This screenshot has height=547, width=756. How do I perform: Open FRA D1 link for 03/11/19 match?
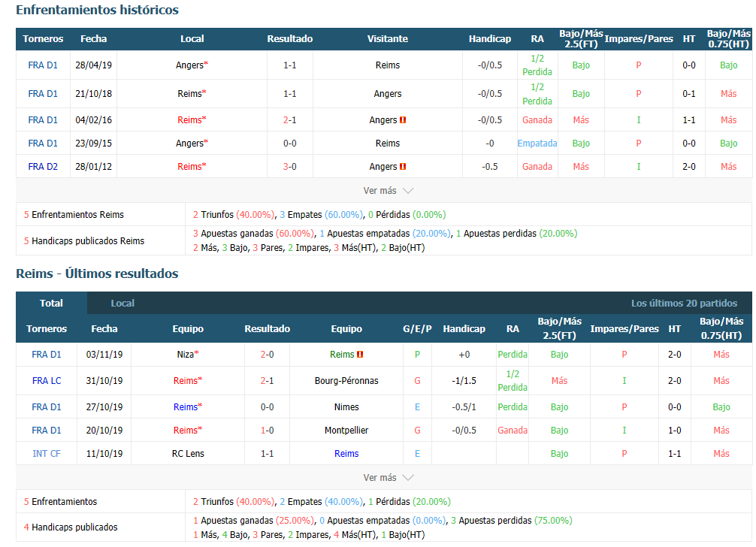(x=47, y=354)
